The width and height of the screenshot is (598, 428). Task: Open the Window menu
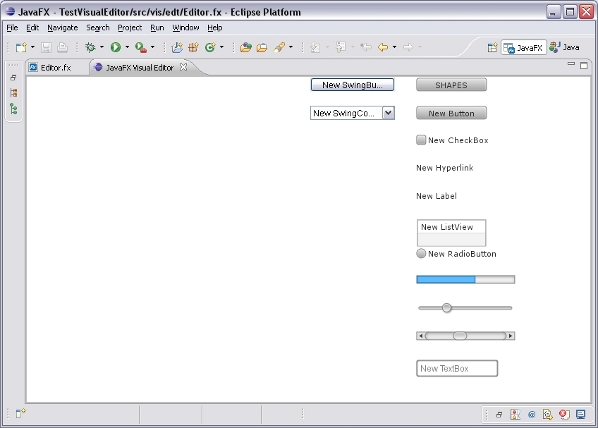[186, 28]
